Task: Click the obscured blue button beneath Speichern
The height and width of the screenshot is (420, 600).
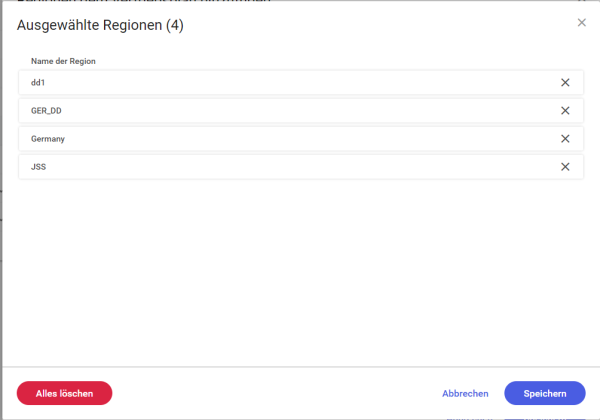Action: (x=545, y=419)
